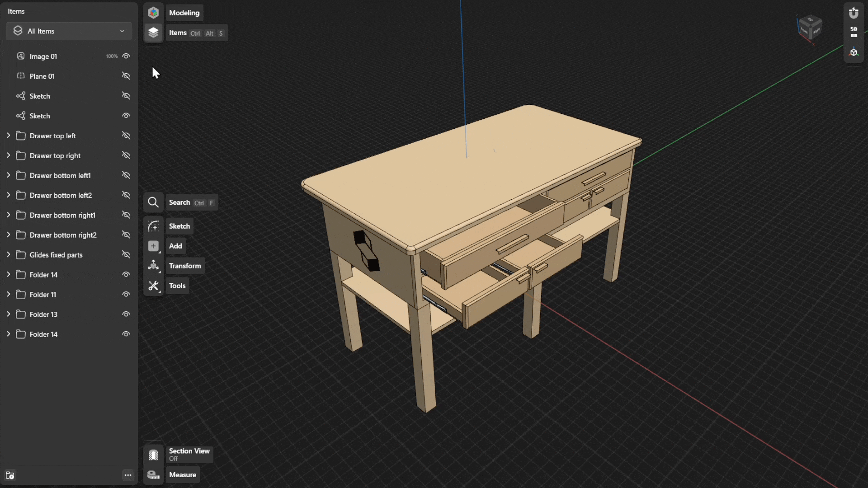Expand Drawer bottom right2 chevron
Viewport: 868px width, 488px height.
point(8,235)
